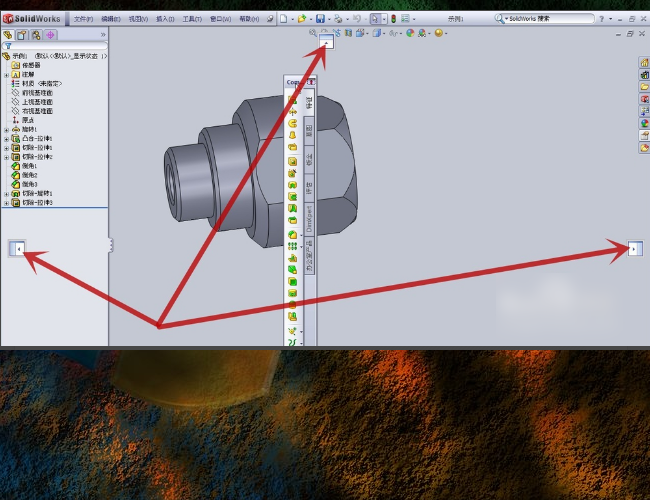650x500 pixels.
Task: Open the View Settings gold sphere icon
Action: click(x=439, y=33)
